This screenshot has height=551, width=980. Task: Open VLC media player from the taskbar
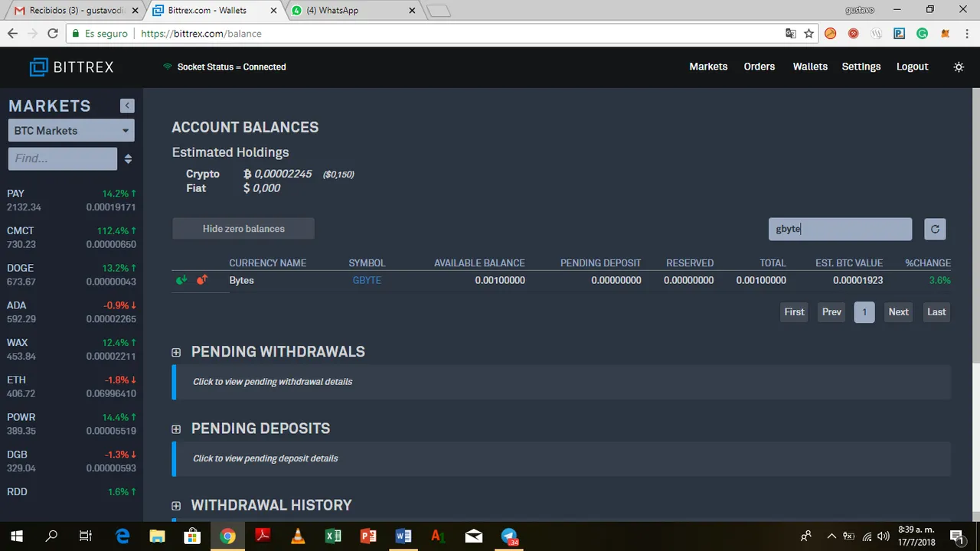click(298, 536)
